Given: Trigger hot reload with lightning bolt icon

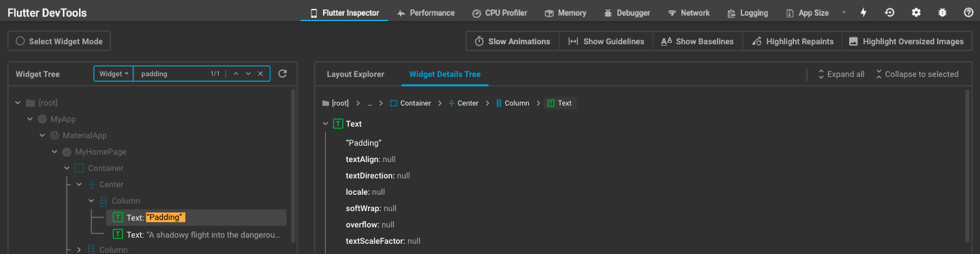Looking at the screenshot, I should point(864,13).
